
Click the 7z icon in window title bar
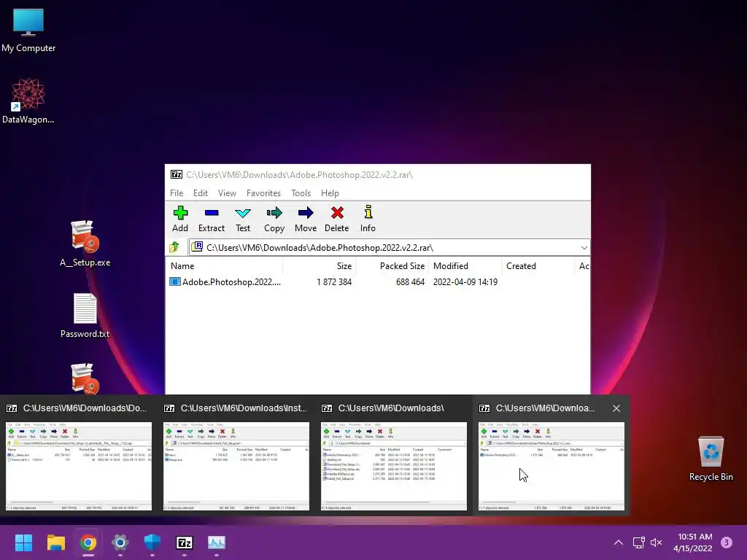(x=177, y=174)
